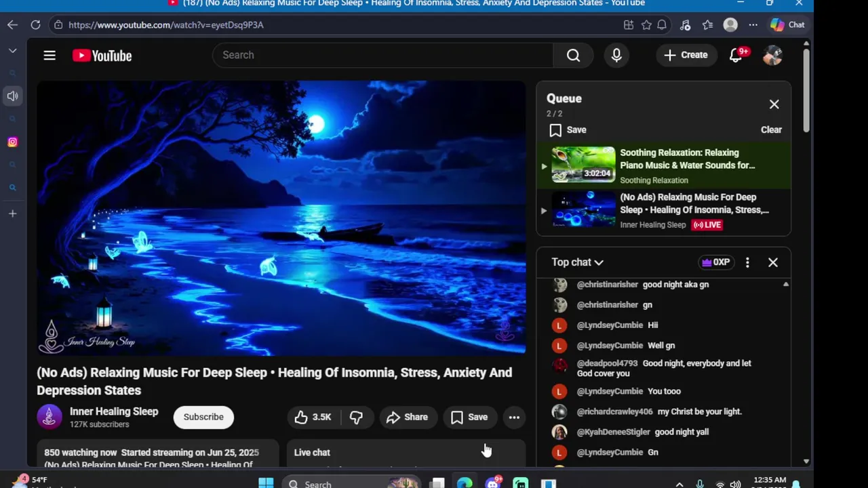Reload the page with refresh icon

[35, 24]
